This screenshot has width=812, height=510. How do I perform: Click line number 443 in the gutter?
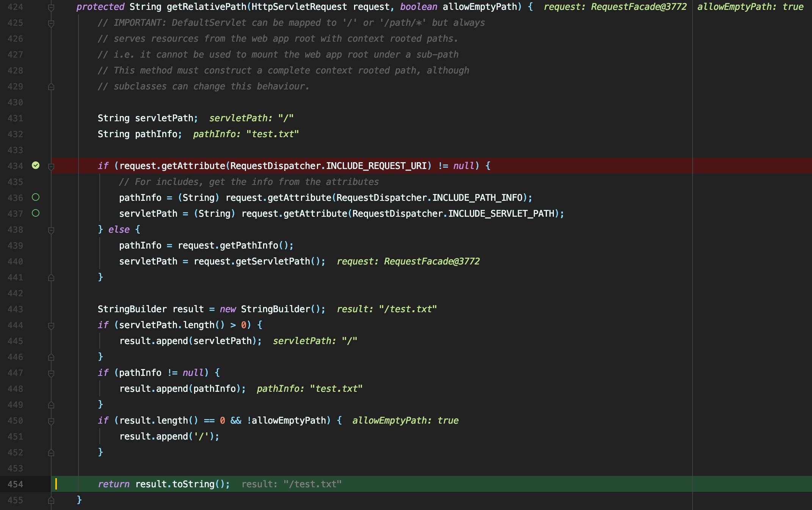(x=15, y=309)
